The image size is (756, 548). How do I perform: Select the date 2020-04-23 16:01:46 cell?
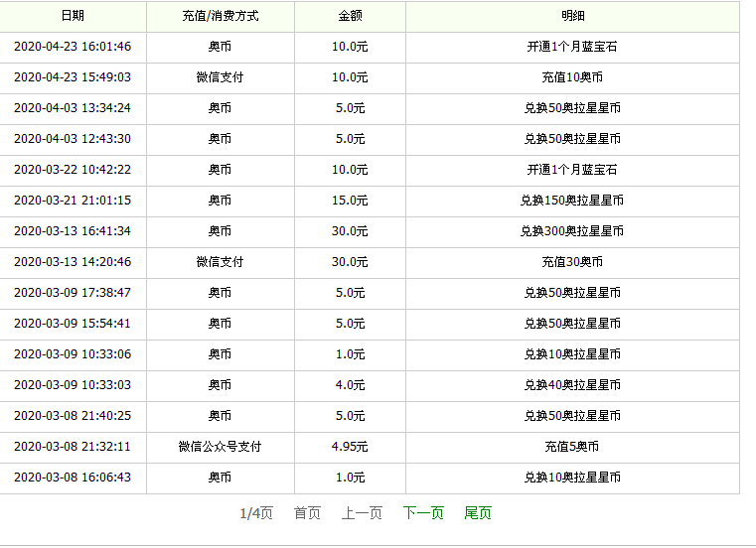73,47
